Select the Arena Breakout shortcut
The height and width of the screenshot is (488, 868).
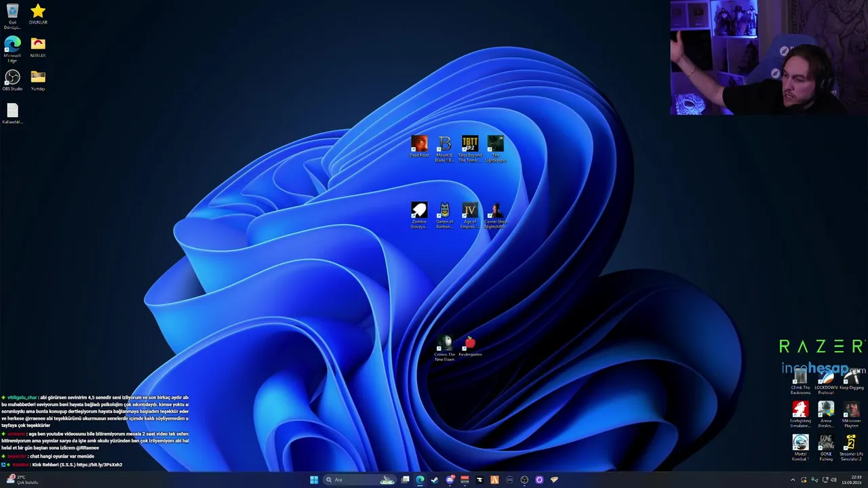pos(825,414)
